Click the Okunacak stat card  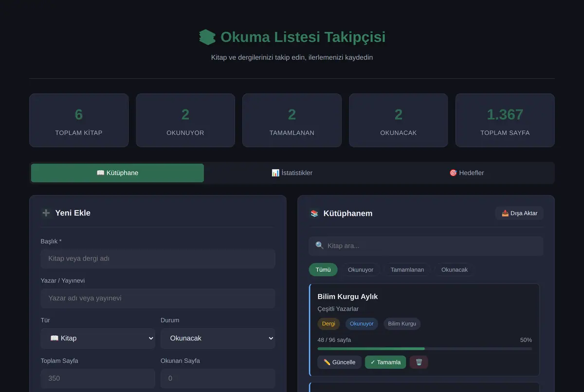(399, 120)
